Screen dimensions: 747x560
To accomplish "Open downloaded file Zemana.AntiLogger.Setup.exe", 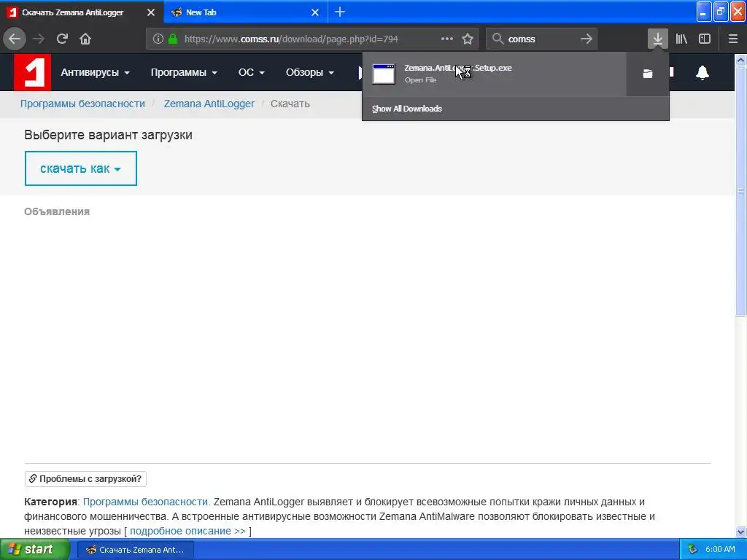I will coord(494,74).
